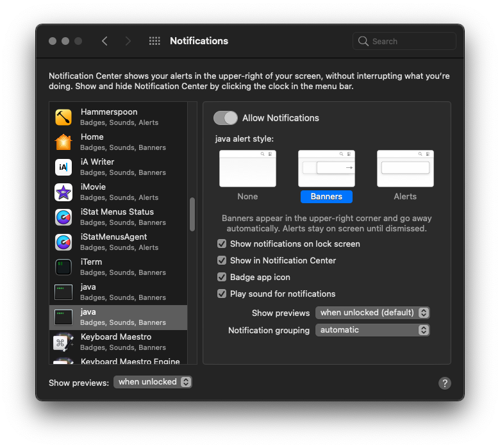Select the Home app icon in list
The height and width of the screenshot is (448, 500).
pyautogui.click(x=63, y=142)
